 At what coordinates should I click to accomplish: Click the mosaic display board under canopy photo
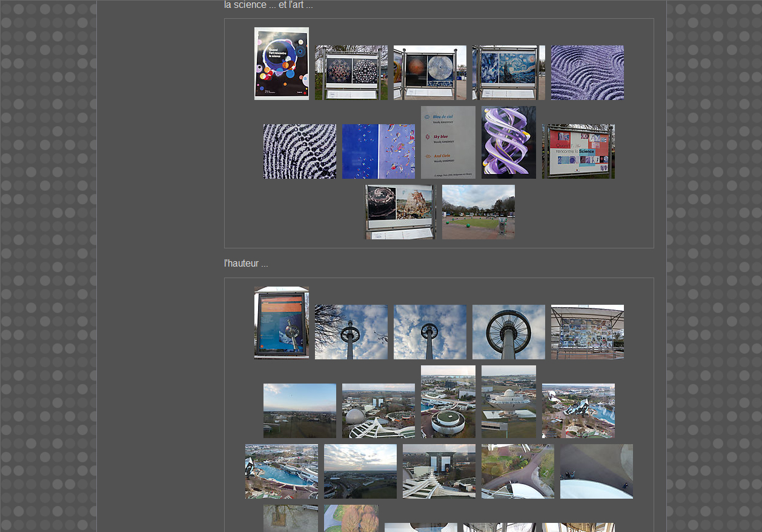587,332
